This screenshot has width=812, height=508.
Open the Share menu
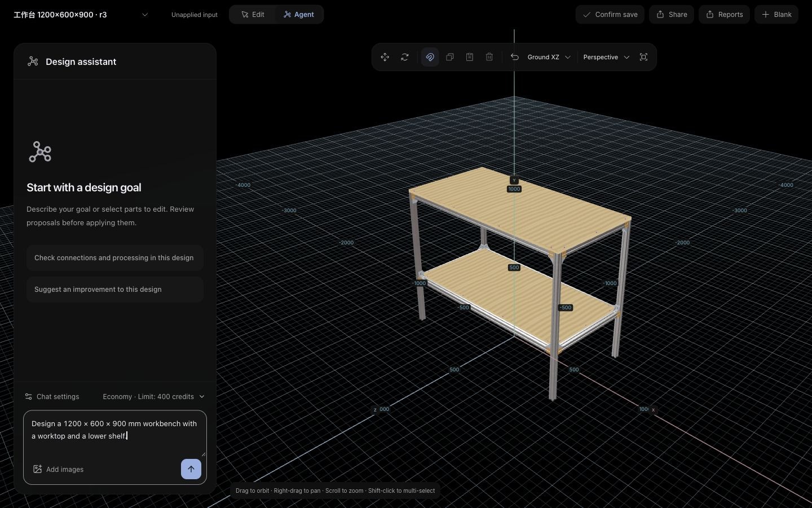[x=672, y=15]
